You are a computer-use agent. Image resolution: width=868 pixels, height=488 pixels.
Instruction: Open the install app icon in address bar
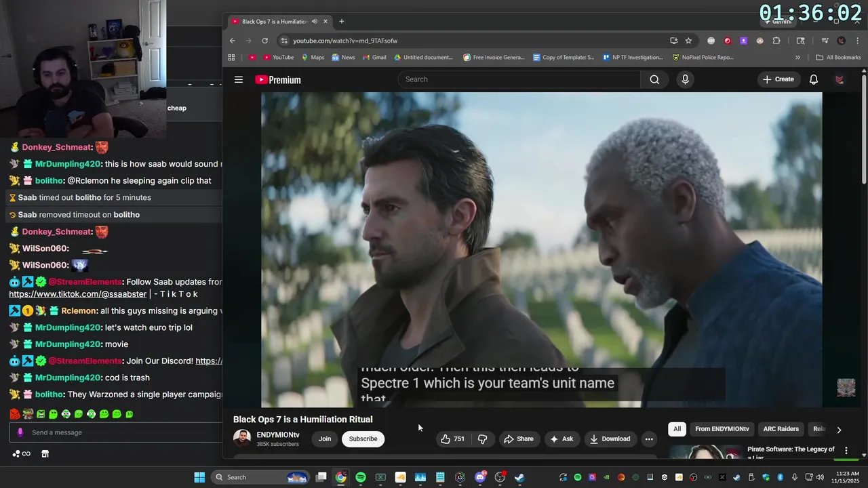click(673, 41)
